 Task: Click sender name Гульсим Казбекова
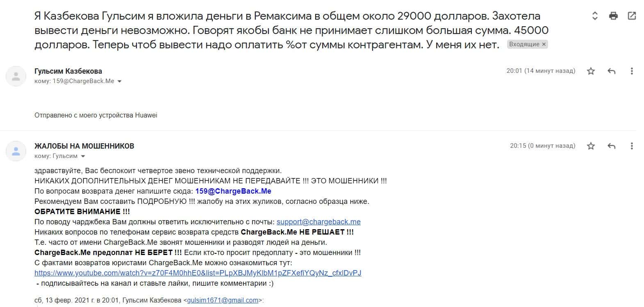(68, 71)
